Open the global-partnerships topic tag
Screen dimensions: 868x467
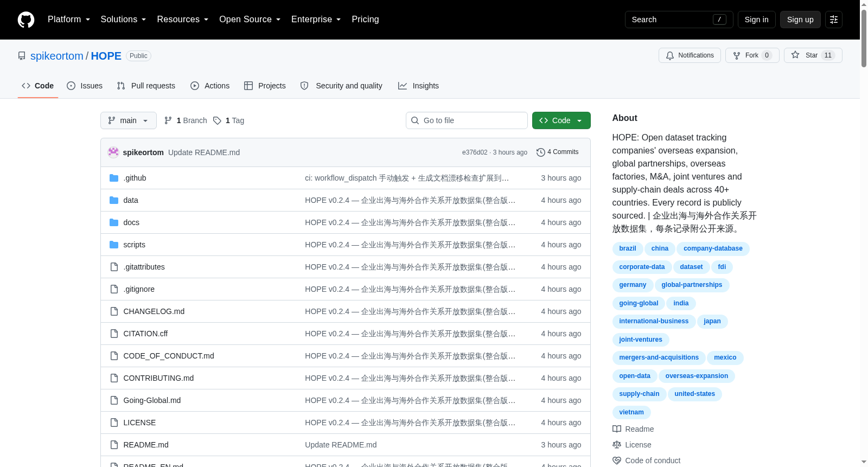coord(692,285)
